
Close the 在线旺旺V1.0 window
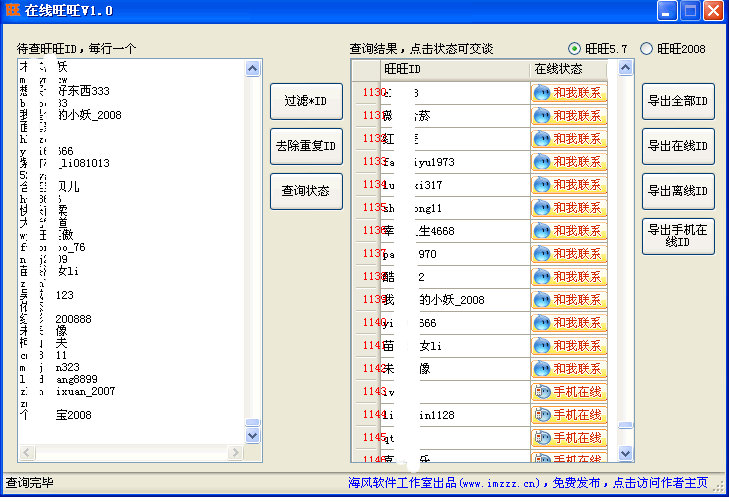(x=714, y=11)
